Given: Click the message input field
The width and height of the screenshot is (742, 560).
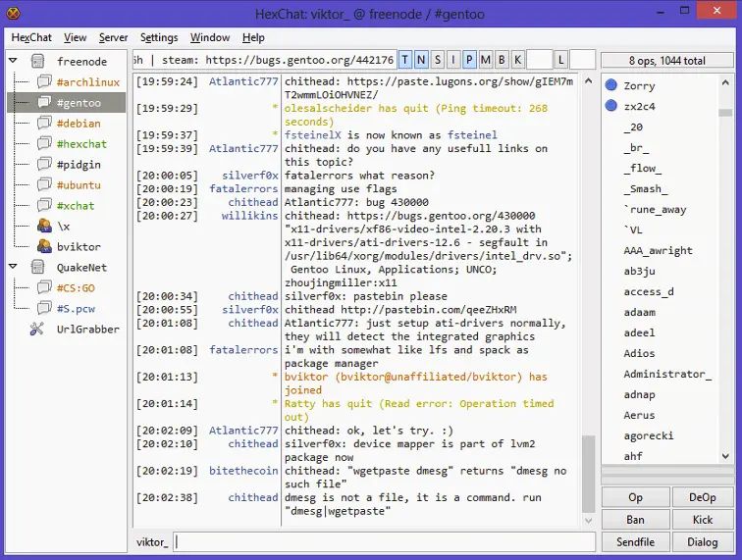Looking at the screenshot, I should [x=384, y=541].
